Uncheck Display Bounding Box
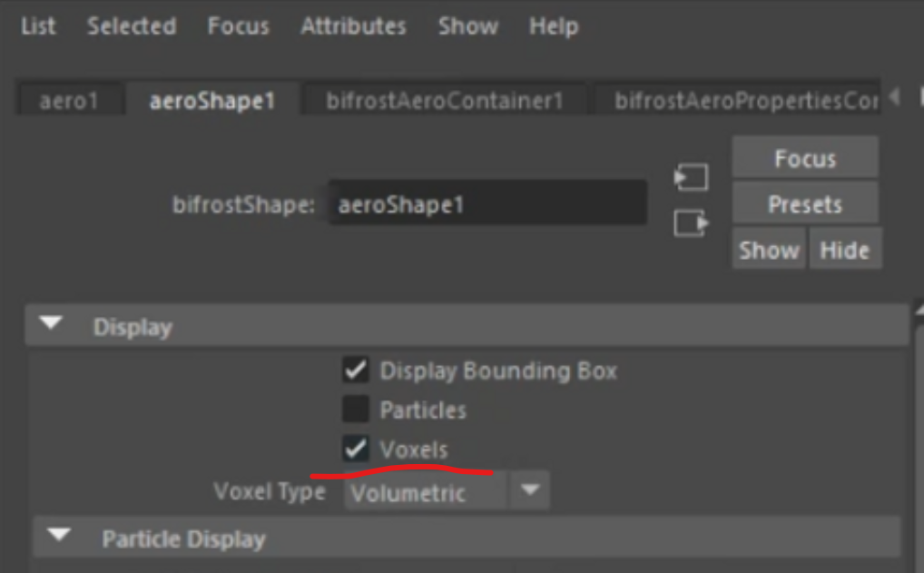 pyautogui.click(x=355, y=370)
